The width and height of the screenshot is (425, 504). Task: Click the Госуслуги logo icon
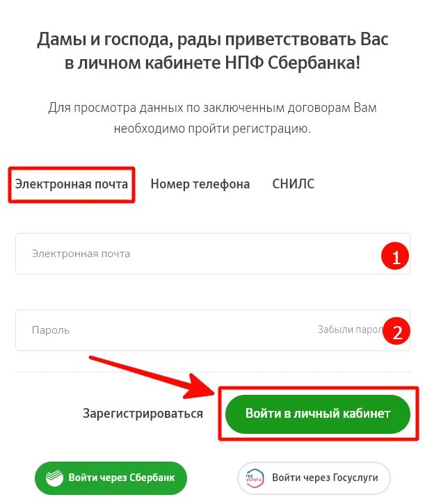coord(255,478)
